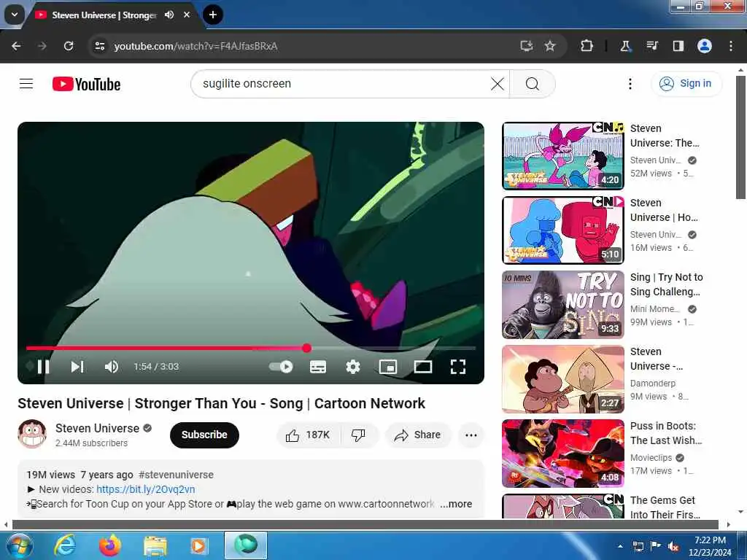
Task: Launch Firefox from taskbar
Action: pyautogui.click(x=109, y=545)
